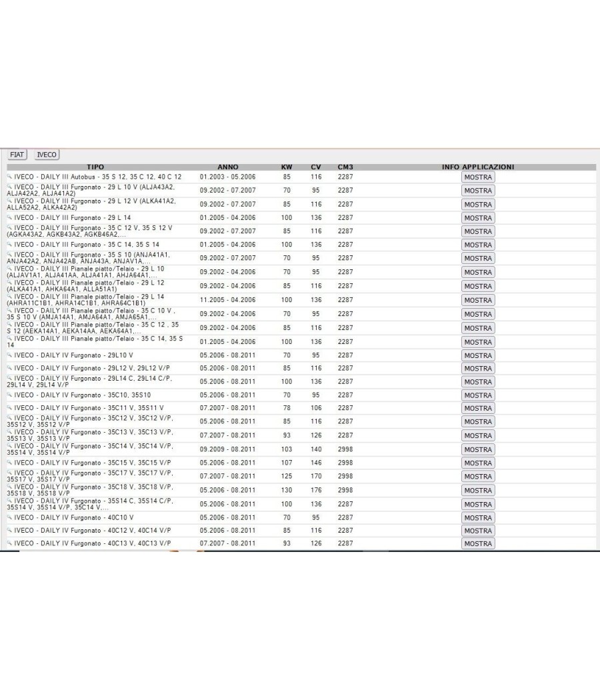The image size is (600, 700).
Task: Click MOSTRA for Daily IV Furgonato 29L10 V
Action: click(478, 355)
